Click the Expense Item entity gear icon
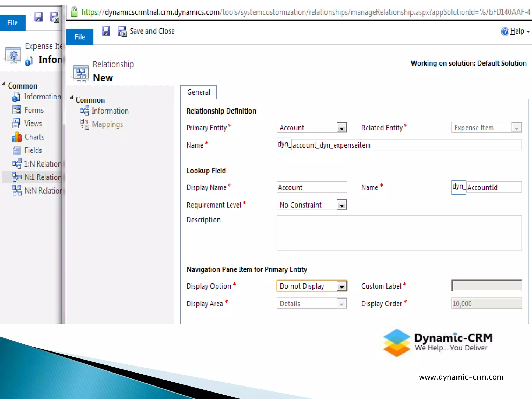This screenshot has width=532, height=399. pyautogui.click(x=13, y=55)
